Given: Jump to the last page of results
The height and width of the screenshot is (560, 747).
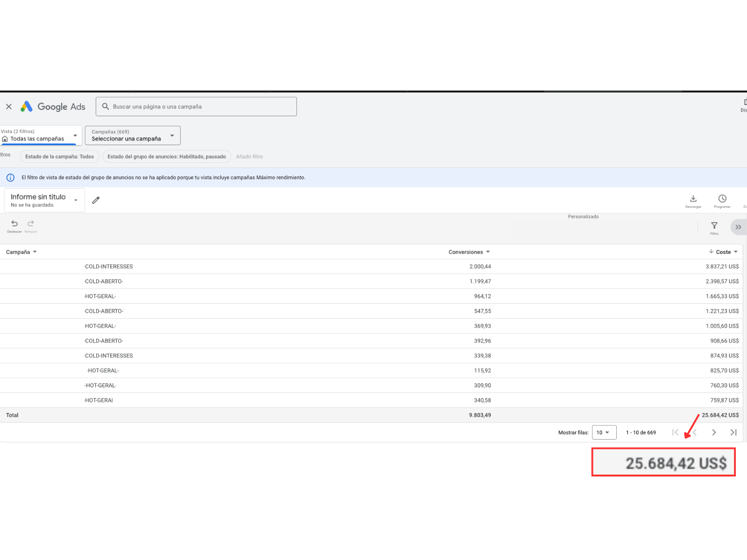Looking at the screenshot, I should tap(733, 433).
